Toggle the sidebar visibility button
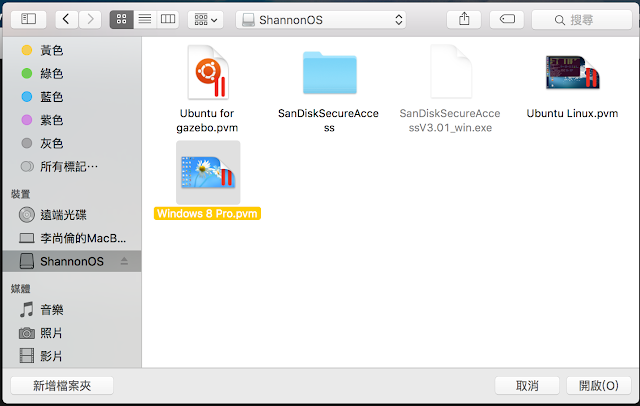The height and width of the screenshot is (406, 640). pos(29,19)
